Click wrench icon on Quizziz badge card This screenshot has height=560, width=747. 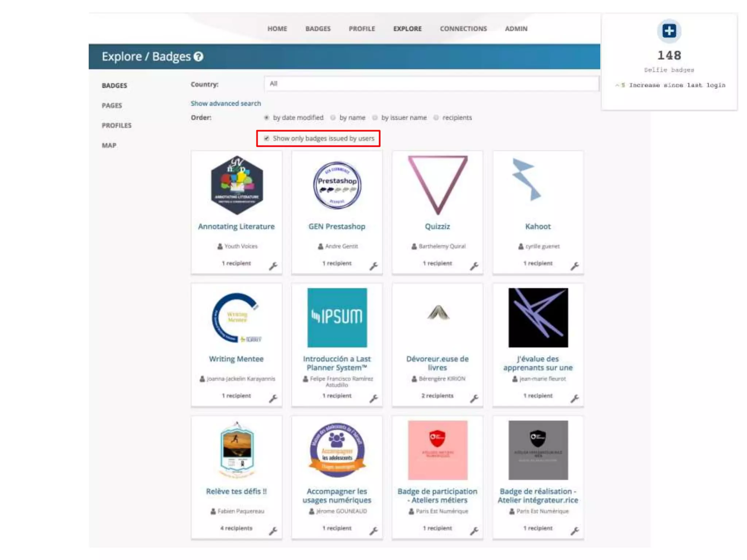click(x=474, y=266)
